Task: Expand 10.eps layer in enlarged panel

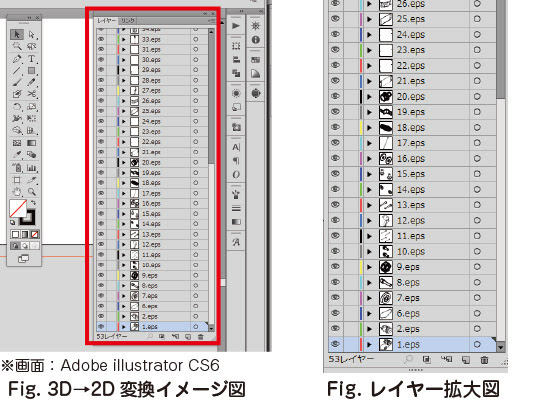Action: [370, 252]
